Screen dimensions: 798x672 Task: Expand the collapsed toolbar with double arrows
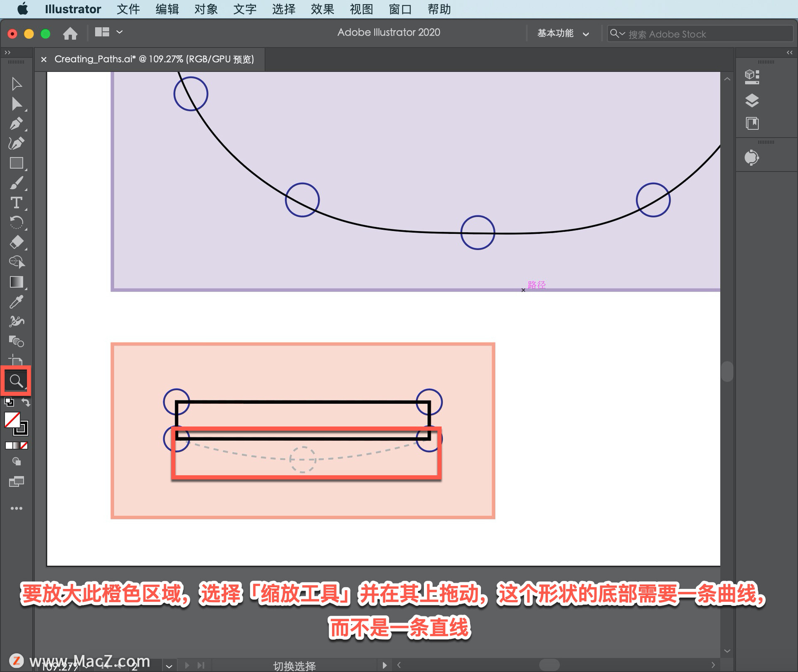[7, 52]
